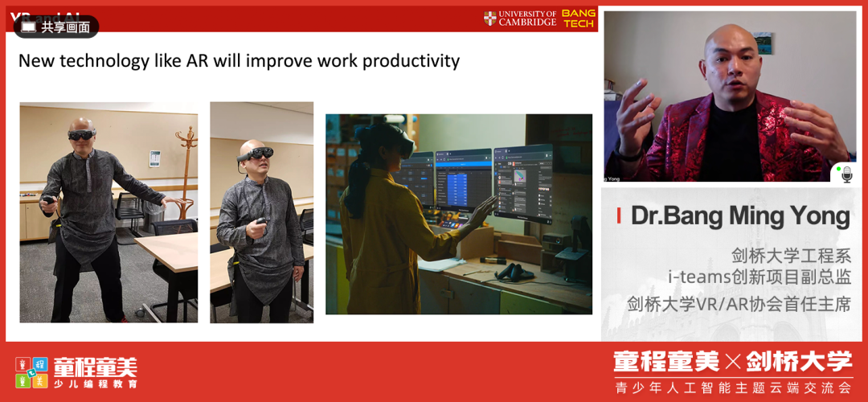Click the 青少年人工智能主题云端交流会 subtitle

[732, 388]
